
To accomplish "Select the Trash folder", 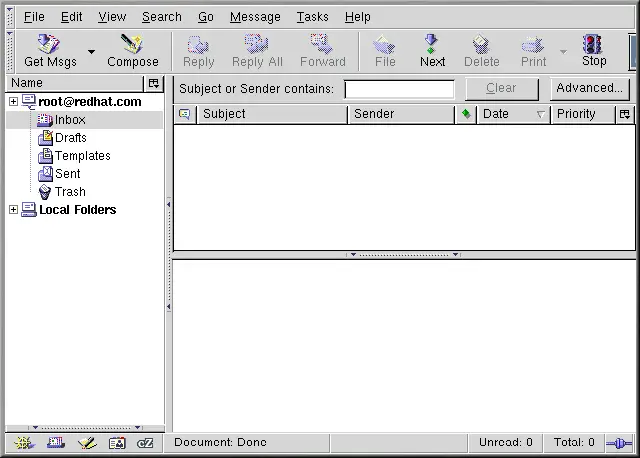I will 70,192.
